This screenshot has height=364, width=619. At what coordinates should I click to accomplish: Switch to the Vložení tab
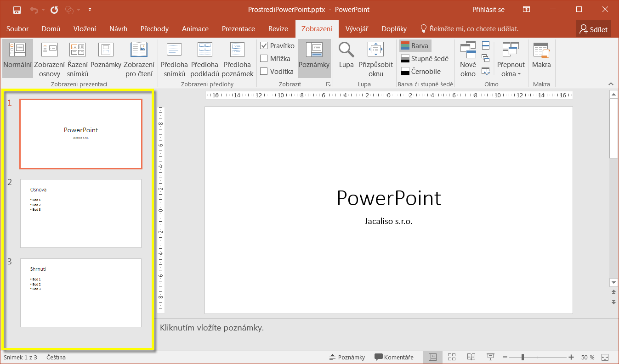pyautogui.click(x=85, y=29)
